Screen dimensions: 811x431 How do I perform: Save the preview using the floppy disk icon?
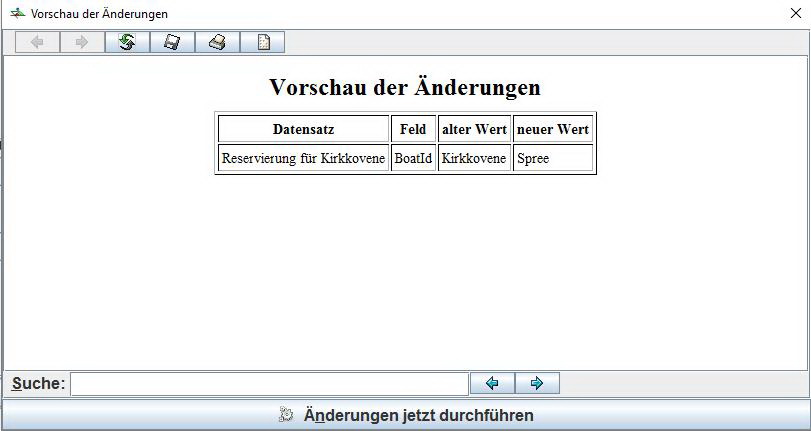(x=172, y=42)
